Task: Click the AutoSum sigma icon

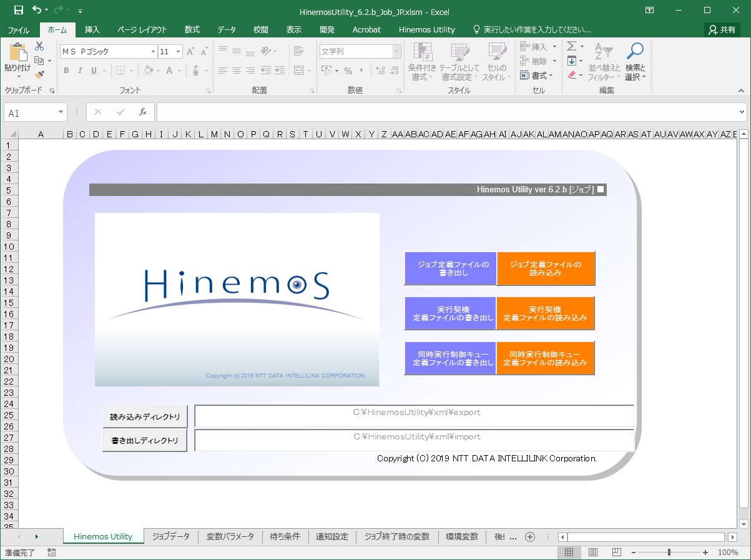Action: [x=571, y=46]
